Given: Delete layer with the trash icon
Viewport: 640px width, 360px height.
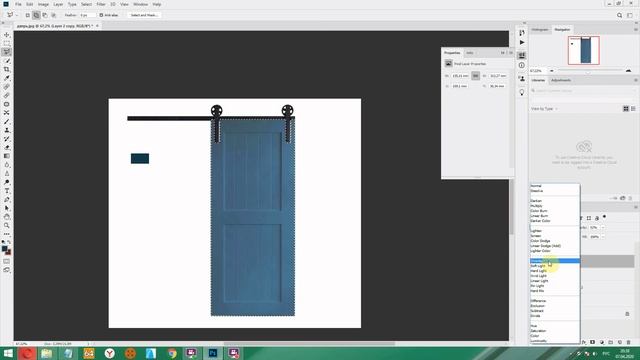Looking at the screenshot, I should (629, 342).
